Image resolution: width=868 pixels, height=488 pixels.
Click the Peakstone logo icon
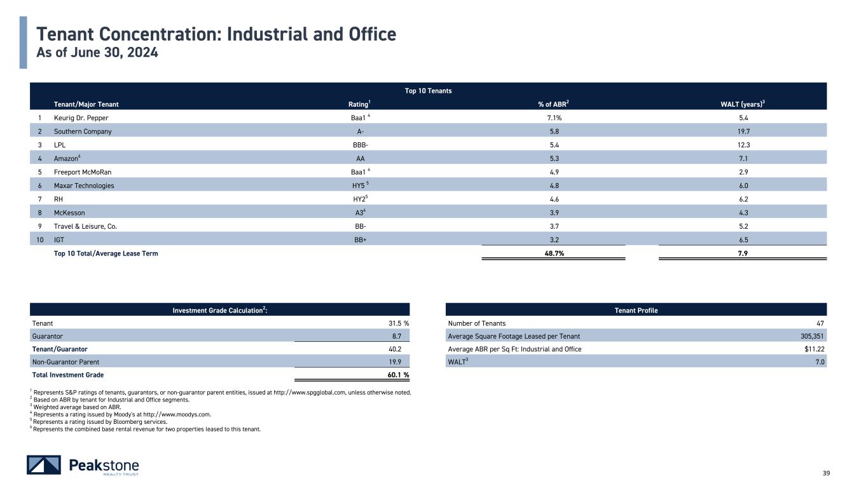[43, 465]
